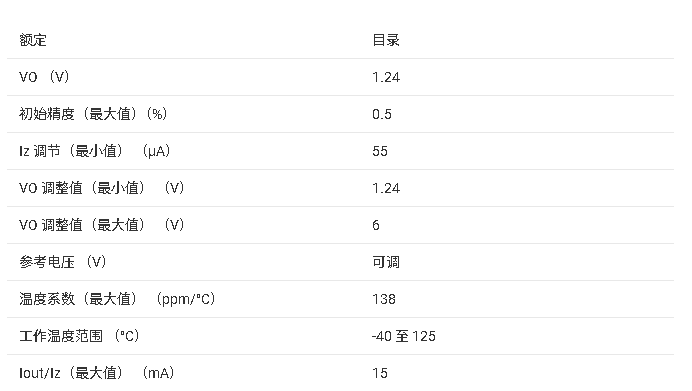Click the 目录 header label
Screen dimensions: 692x391
tap(386, 40)
